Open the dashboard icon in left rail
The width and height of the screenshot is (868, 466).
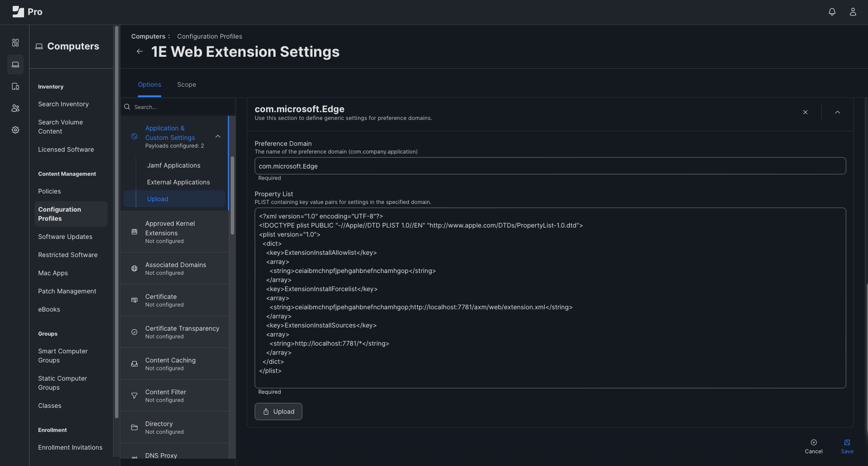click(15, 43)
